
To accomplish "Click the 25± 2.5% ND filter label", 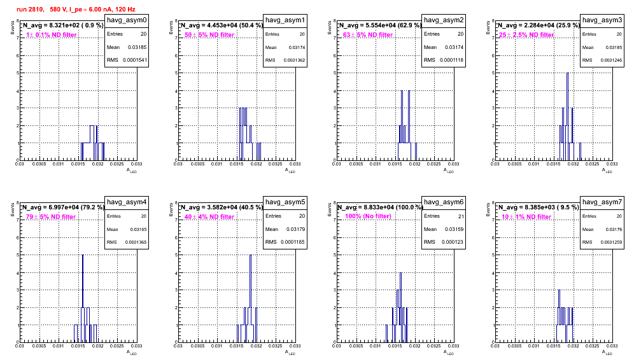I will pos(526,35).
